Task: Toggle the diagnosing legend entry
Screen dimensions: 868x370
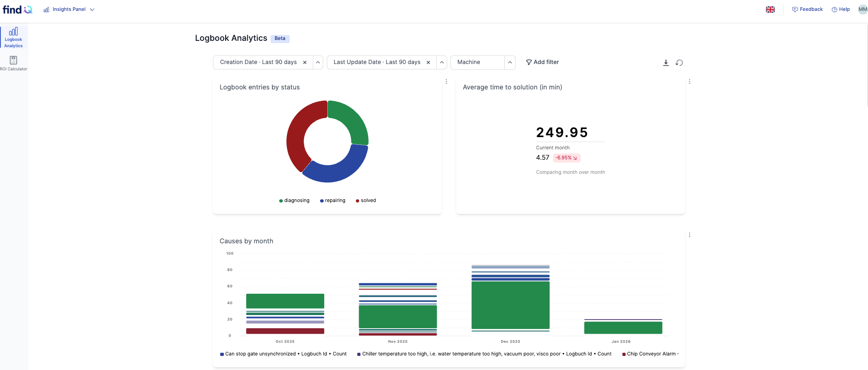Action: [x=294, y=201]
